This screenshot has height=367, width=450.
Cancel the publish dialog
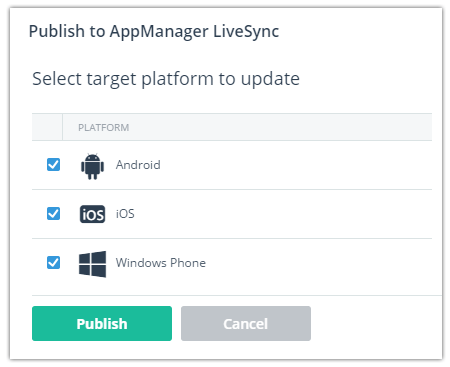pyautogui.click(x=246, y=324)
